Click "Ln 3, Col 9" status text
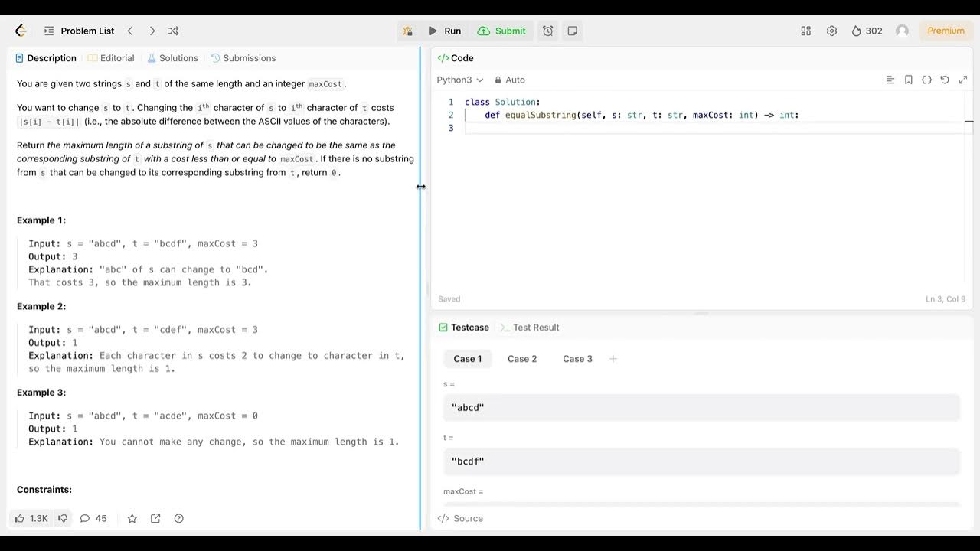Viewport: 980px width, 551px height. (x=945, y=299)
